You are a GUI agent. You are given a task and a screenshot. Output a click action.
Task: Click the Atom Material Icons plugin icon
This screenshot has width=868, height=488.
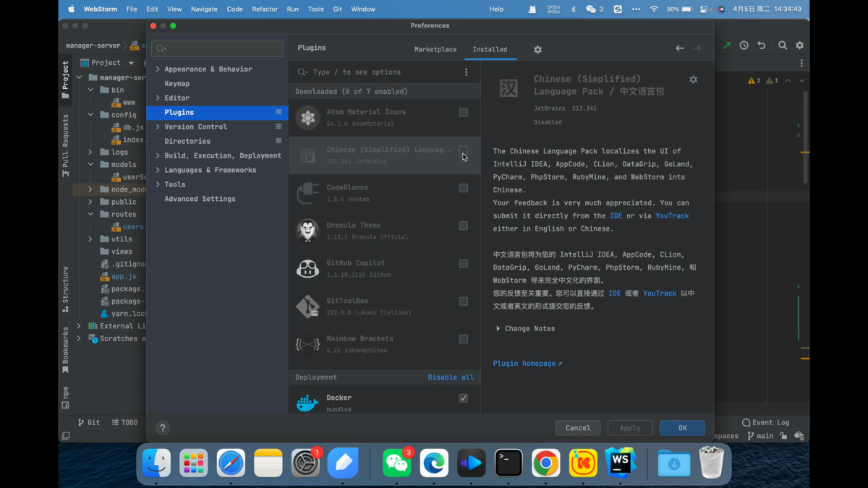[307, 118]
